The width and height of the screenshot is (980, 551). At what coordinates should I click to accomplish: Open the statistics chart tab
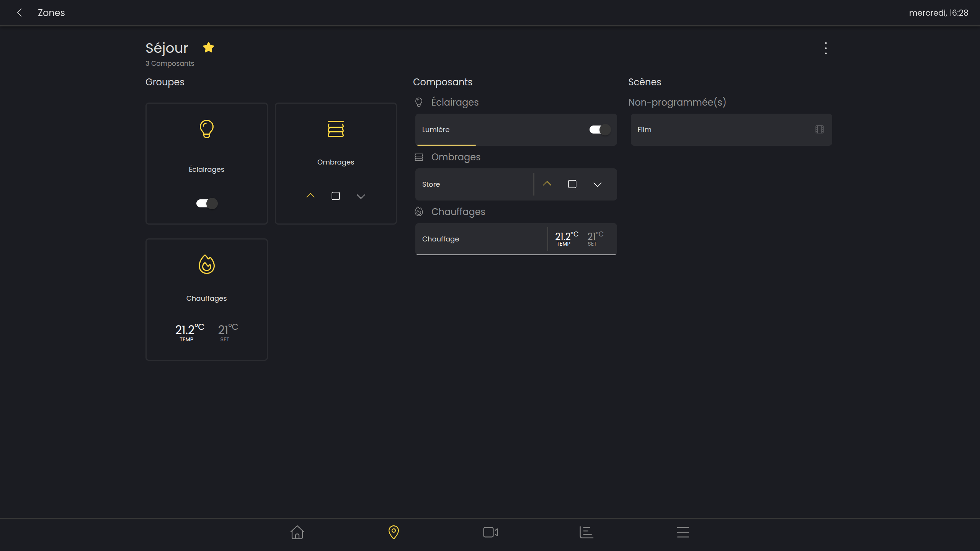(586, 532)
